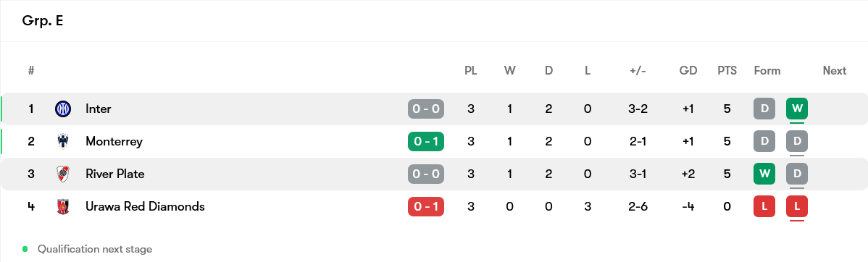Sort standings by GD column header
The height and width of the screenshot is (262, 868).
coord(688,71)
